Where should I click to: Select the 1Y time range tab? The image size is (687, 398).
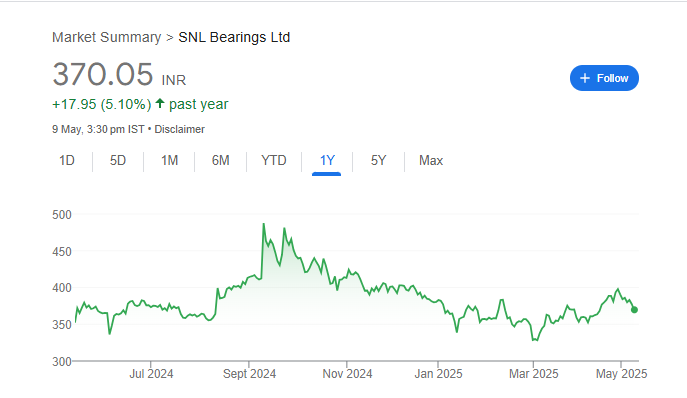click(327, 160)
